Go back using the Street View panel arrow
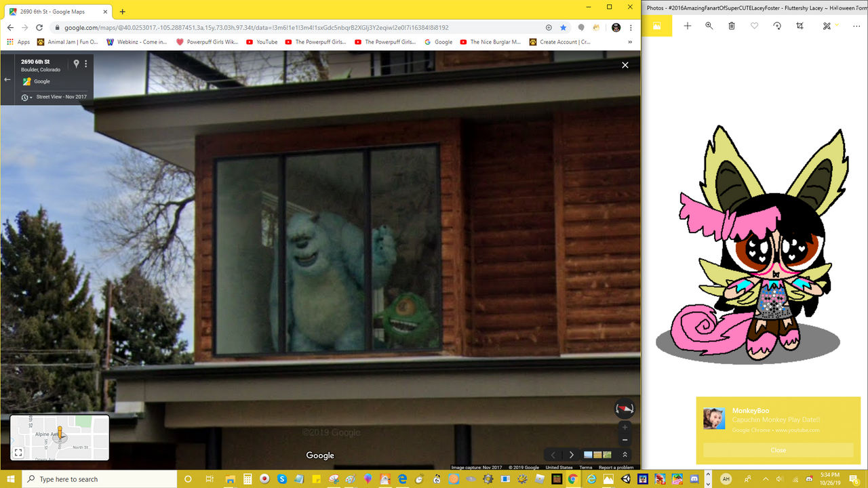Image resolution: width=868 pixels, height=488 pixels. pyautogui.click(x=7, y=79)
